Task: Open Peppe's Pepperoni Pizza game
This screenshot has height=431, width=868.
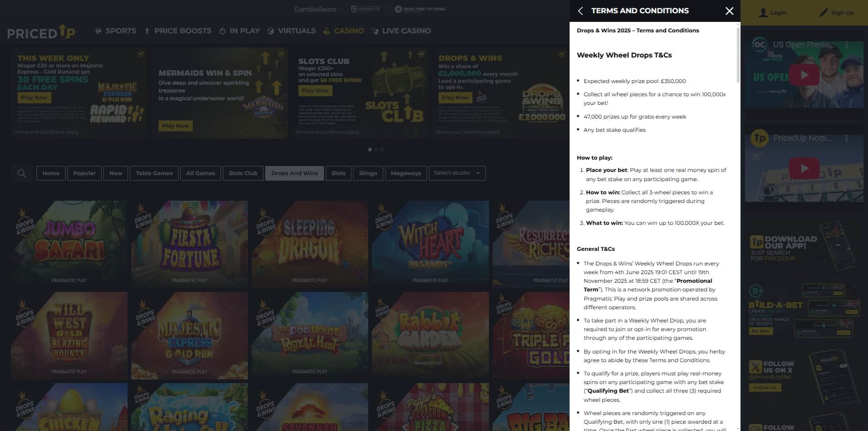Action: (x=430, y=407)
